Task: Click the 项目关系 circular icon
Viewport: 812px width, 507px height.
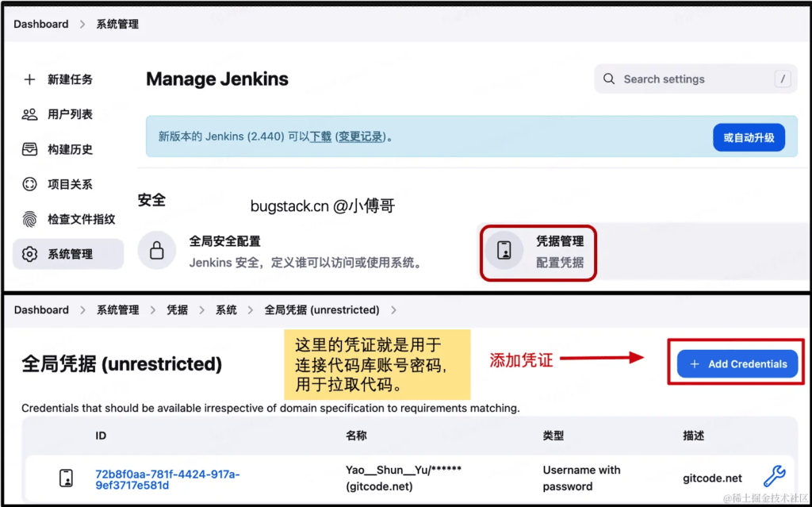Action: 29,184
